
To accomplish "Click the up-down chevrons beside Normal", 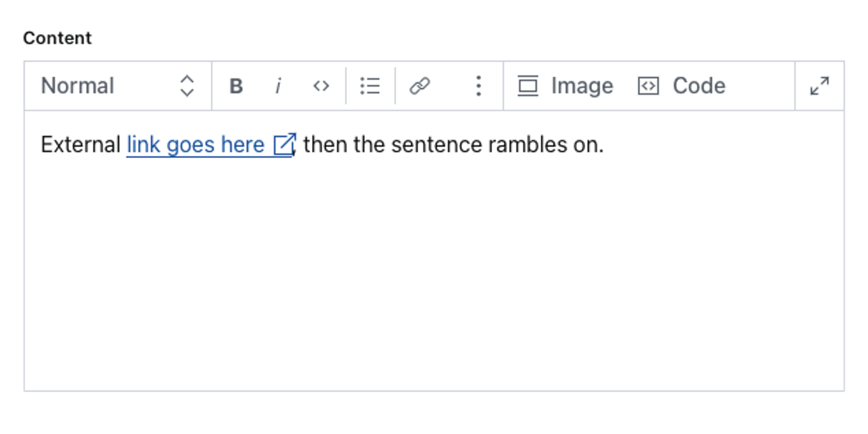I will coord(187,86).
